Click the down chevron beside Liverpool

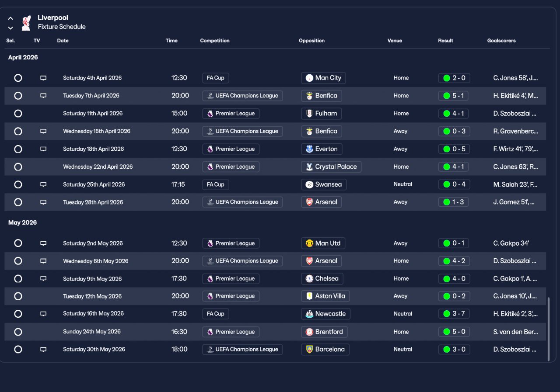(10, 28)
